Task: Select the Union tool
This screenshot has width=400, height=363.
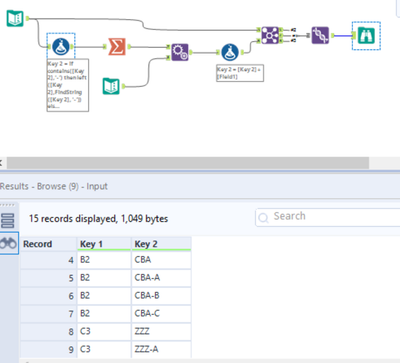Action: pos(270,35)
